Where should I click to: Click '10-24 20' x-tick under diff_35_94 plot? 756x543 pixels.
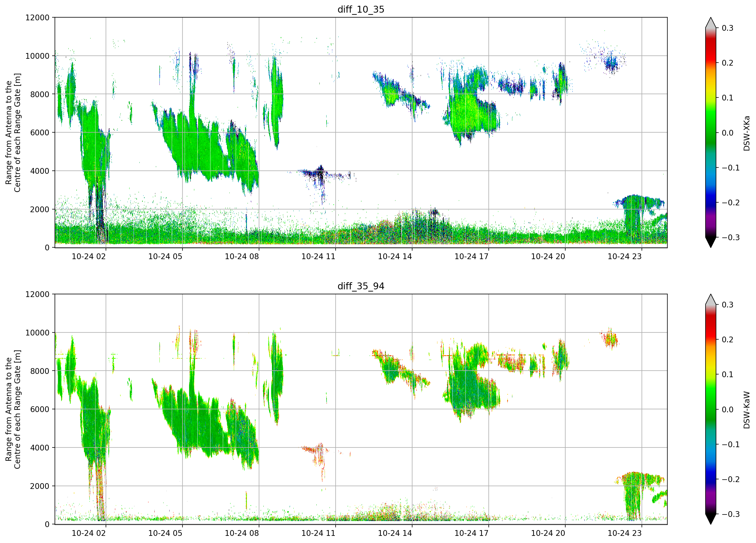click(x=548, y=533)
